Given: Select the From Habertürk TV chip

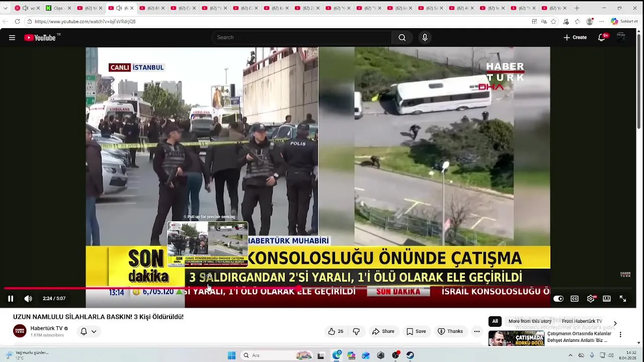Looking at the screenshot, I should [582, 321].
